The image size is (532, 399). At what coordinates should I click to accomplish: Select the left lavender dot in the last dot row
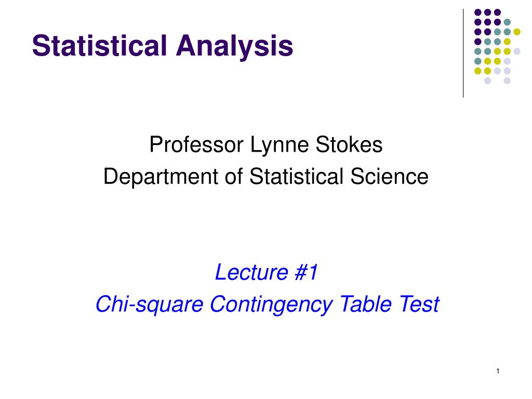487,81
